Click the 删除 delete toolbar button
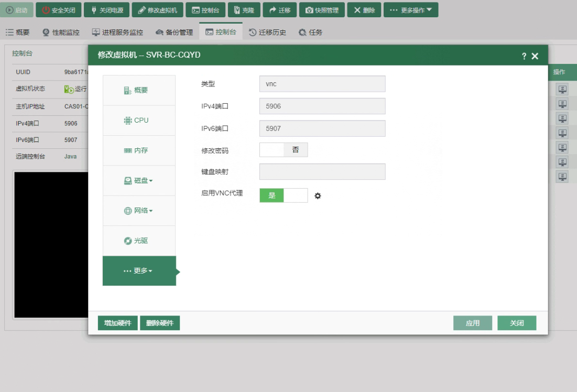The image size is (577, 392). (364, 10)
